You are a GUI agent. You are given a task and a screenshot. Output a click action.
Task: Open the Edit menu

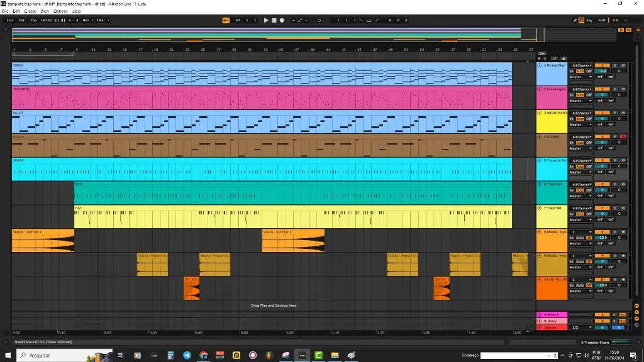tap(16, 11)
